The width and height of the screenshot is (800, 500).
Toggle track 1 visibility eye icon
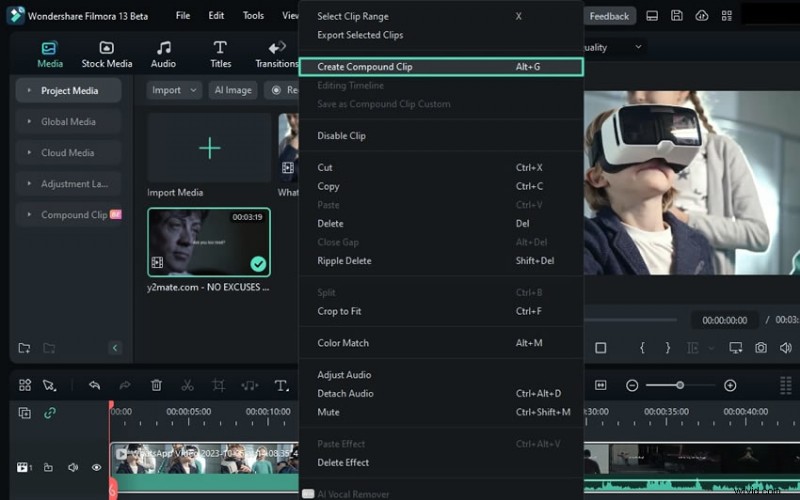tap(97, 467)
